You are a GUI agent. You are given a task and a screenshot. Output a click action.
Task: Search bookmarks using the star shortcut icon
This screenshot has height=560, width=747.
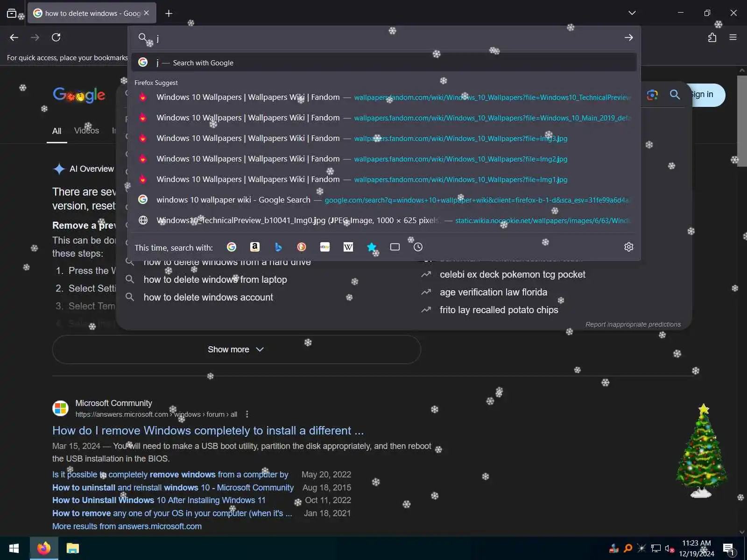point(372,247)
